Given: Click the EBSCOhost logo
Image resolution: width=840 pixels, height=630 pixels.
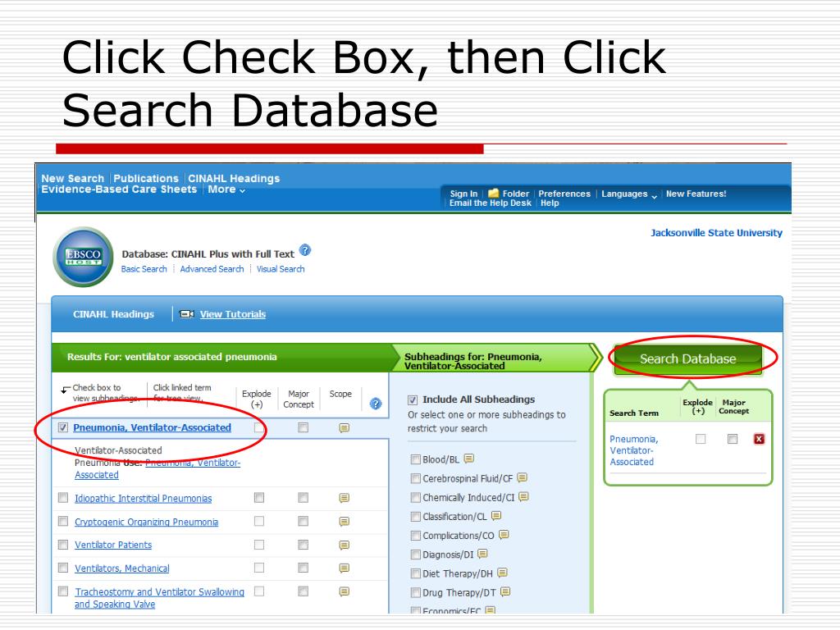Looking at the screenshot, I should coord(83,257).
